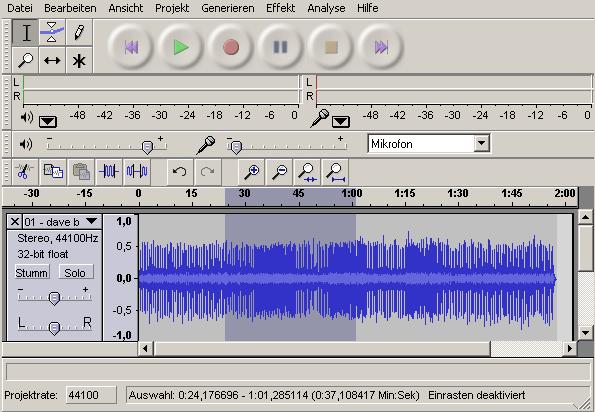595x412 pixels.
Task: Click the horizontal scrollbar thumb
Action: pyautogui.click(x=322, y=348)
